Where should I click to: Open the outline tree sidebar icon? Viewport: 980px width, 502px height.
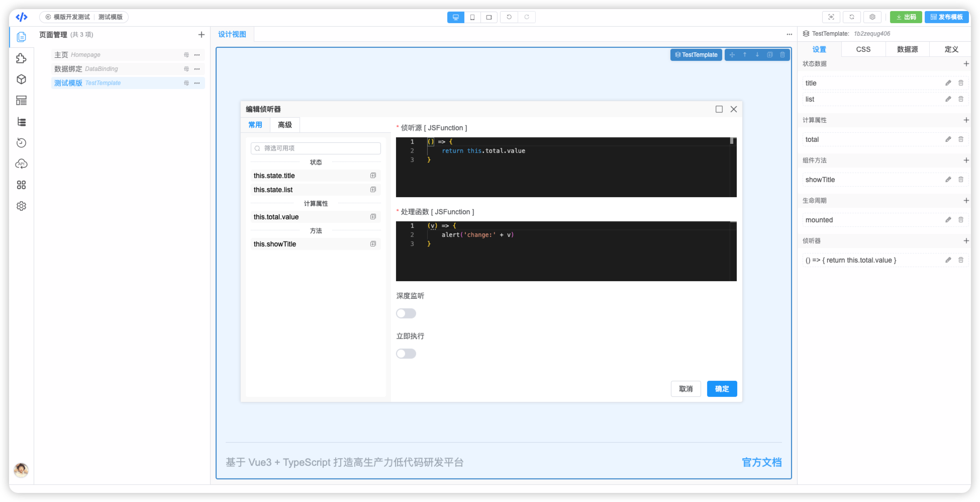(x=21, y=122)
